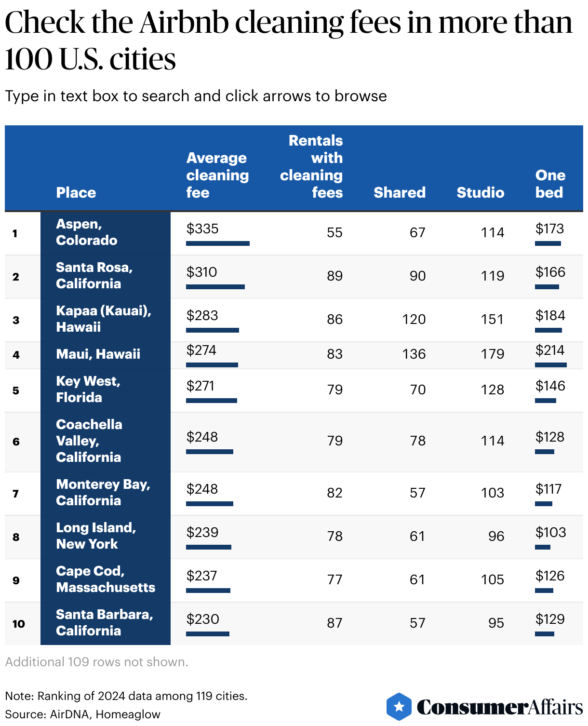This screenshot has width=588, height=726.
Task: Open the ConsumerAffairs brand name link
Action: pyautogui.click(x=500, y=707)
